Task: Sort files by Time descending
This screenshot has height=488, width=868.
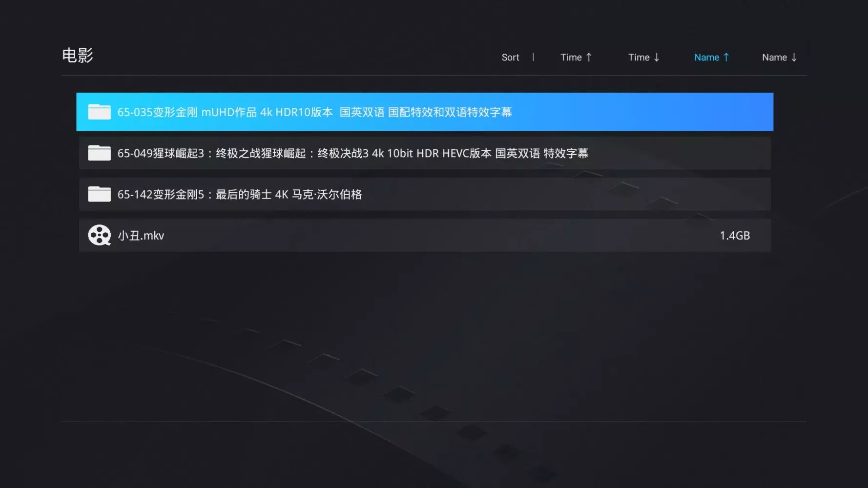Action: pos(644,57)
